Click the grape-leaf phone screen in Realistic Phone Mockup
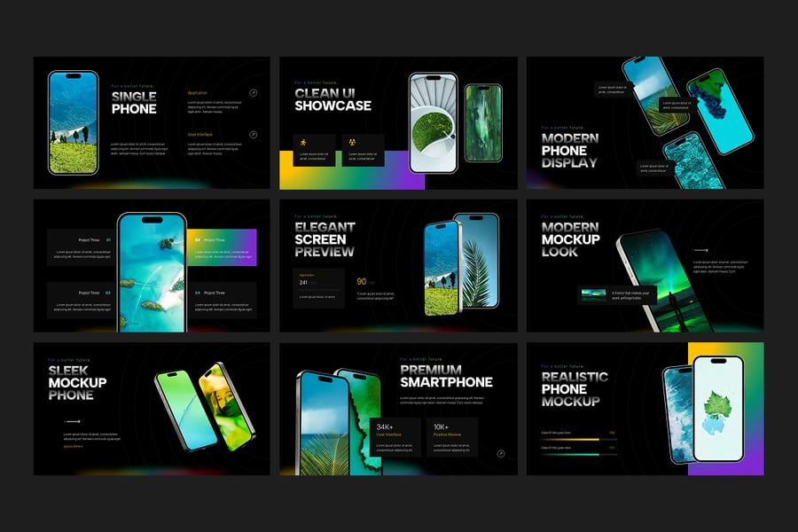This screenshot has width=798, height=532. tap(717, 409)
